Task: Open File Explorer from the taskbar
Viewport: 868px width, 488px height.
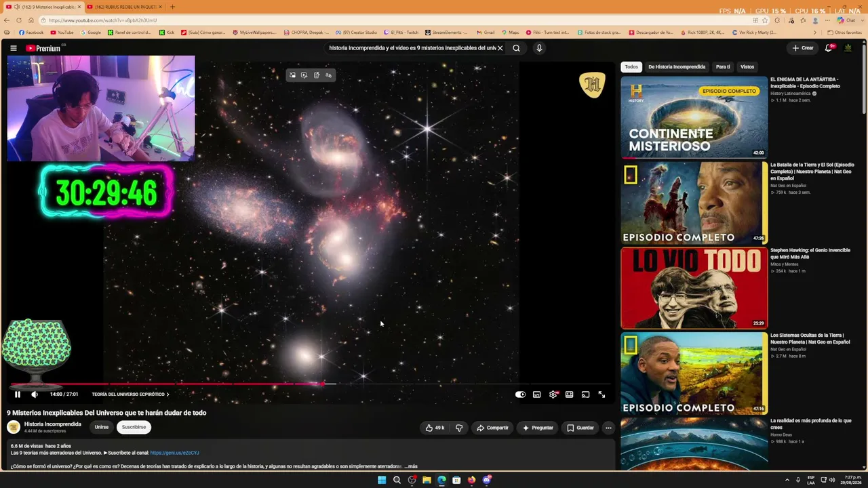Action: click(x=427, y=481)
